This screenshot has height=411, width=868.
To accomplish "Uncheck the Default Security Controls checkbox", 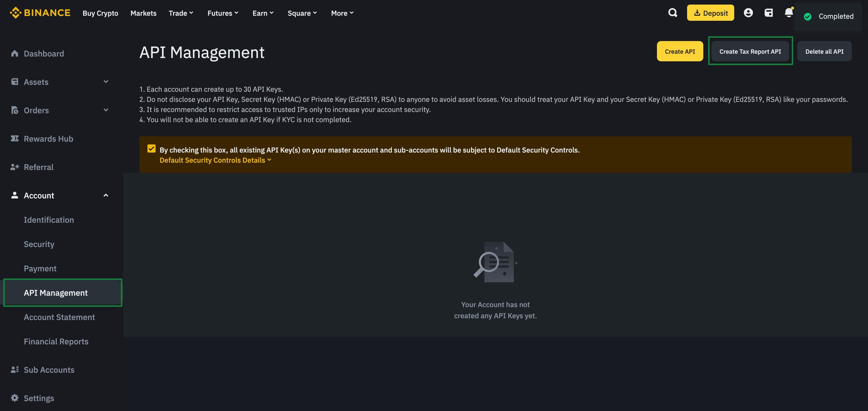I will tap(151, 148).
